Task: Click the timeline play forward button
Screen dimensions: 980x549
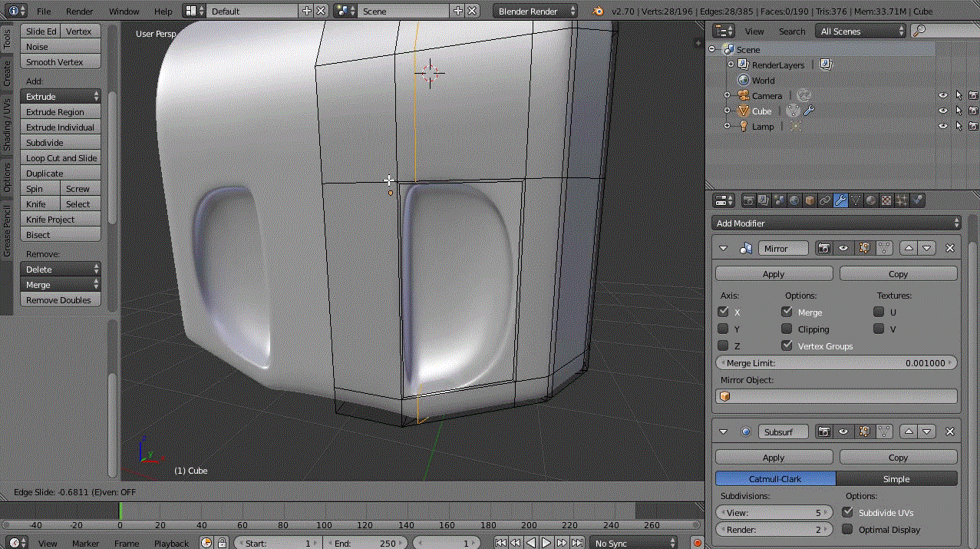Action: [x=546, y=543]
